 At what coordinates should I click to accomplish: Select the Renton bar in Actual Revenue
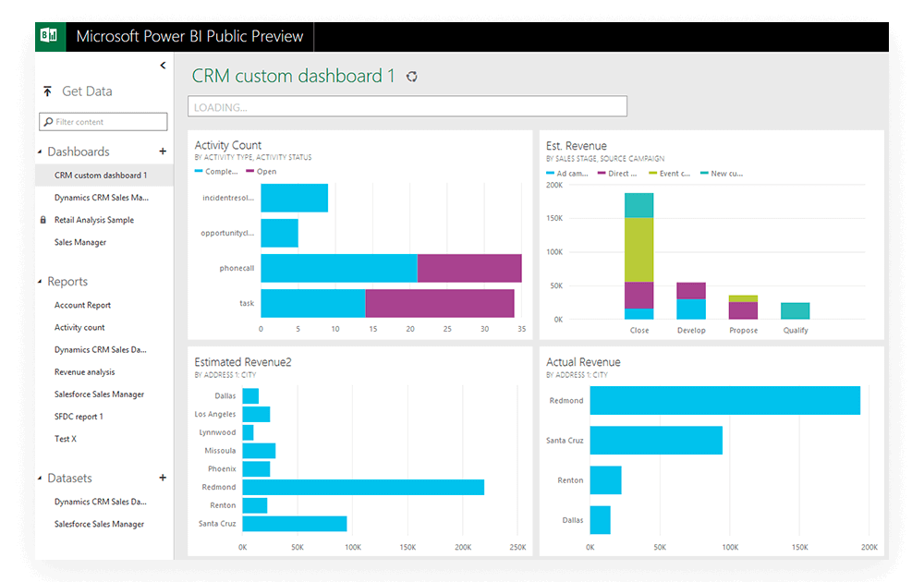(x=605, y=480)
